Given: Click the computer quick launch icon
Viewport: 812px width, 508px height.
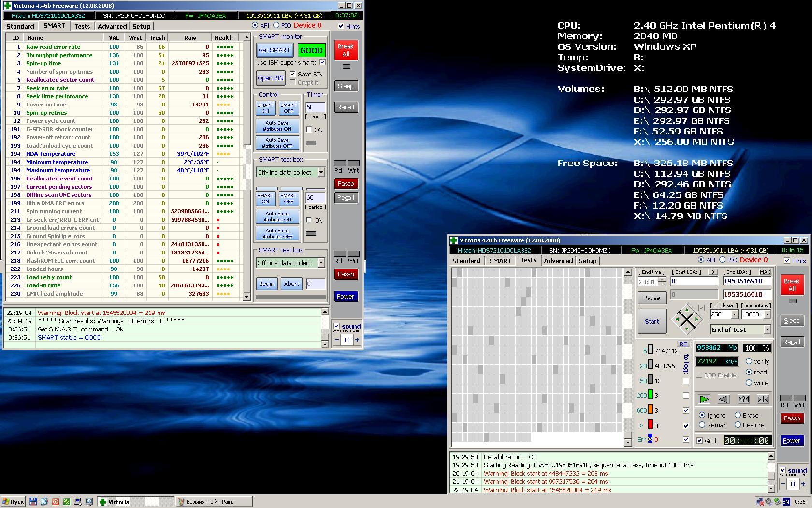Looking at the screenshot, I should (77, 502).
